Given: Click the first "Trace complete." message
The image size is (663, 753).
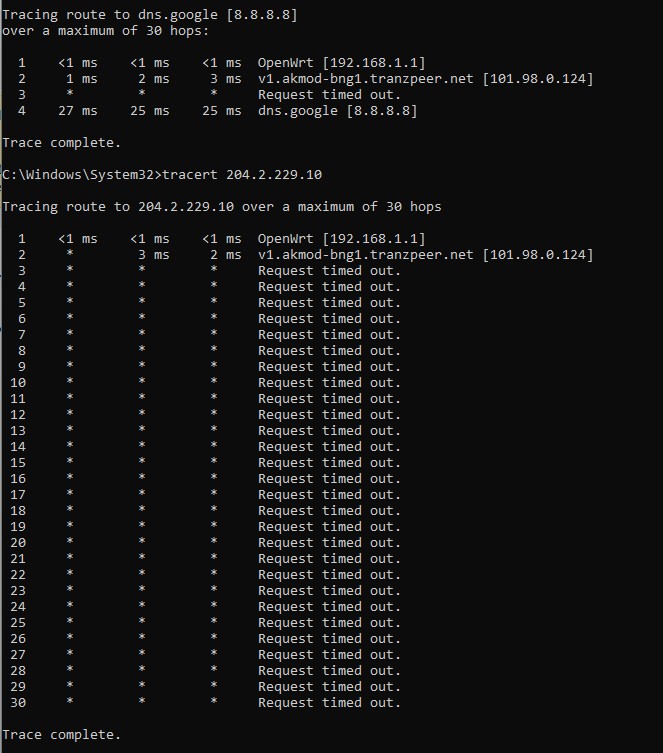Looking at the screenshot, I should 61,142.
